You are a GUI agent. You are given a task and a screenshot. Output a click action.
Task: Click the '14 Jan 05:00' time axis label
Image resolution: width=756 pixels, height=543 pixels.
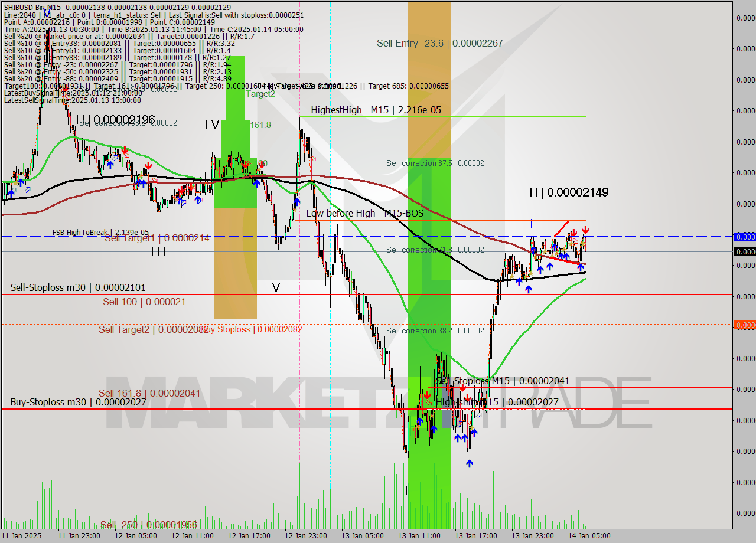pyautogui.click(x=589, y=535)
